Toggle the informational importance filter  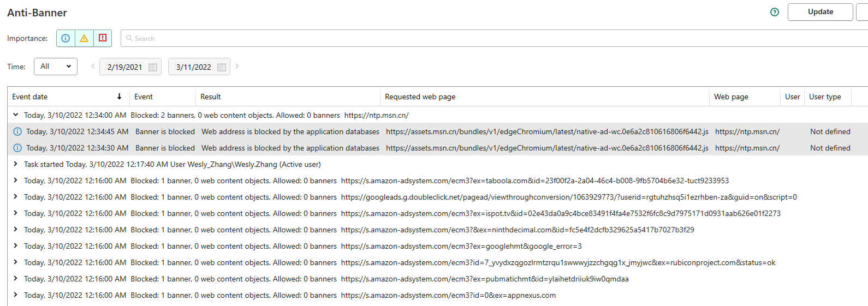click(x=66, y=38)
